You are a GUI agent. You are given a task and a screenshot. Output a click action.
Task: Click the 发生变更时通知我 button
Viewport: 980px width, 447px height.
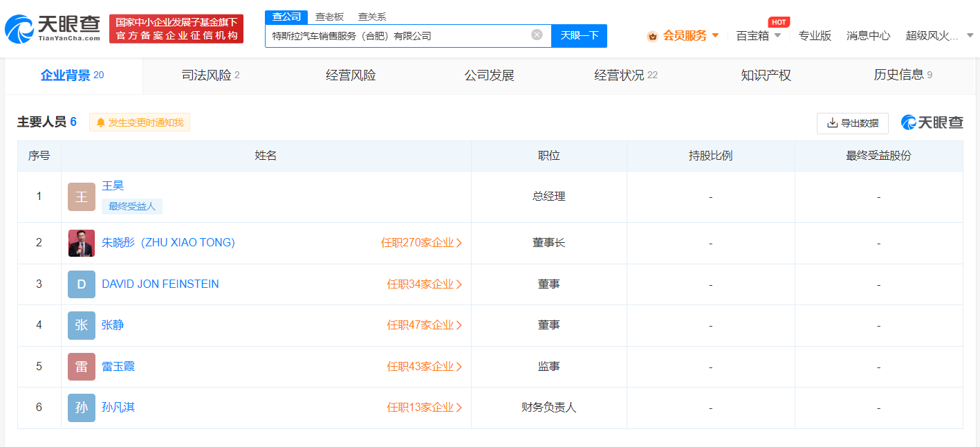140,122
